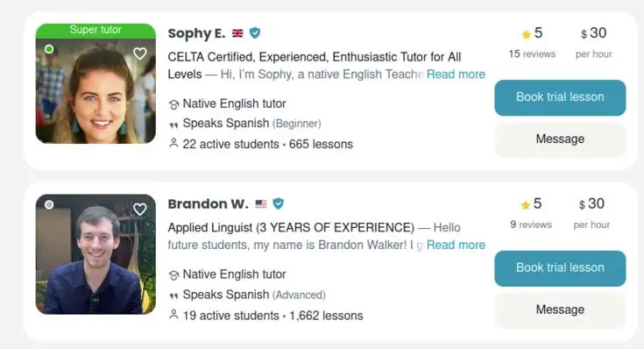Favorite Sophy E. with the heart icon
This screenshot has height=349, width=644.
point(140,53)
